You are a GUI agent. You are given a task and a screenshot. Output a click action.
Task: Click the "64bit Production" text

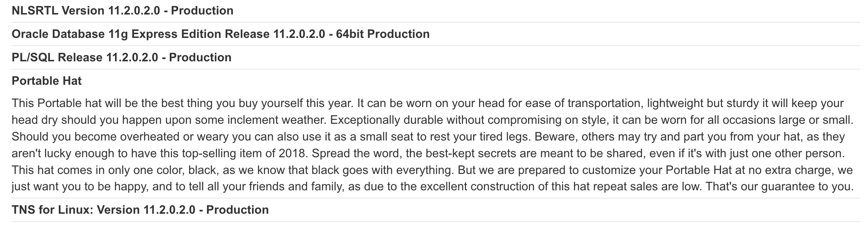click(x=383, y=34)
